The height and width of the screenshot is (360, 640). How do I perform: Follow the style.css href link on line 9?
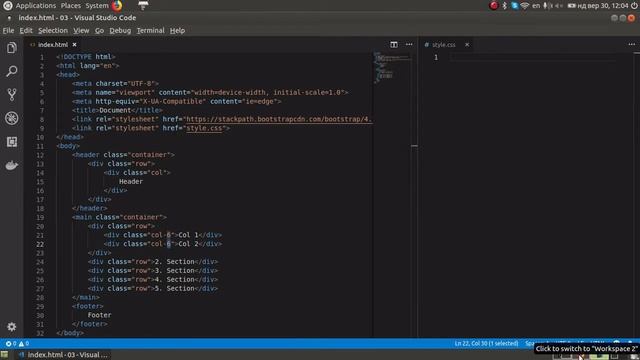click(x=204, y=128)
